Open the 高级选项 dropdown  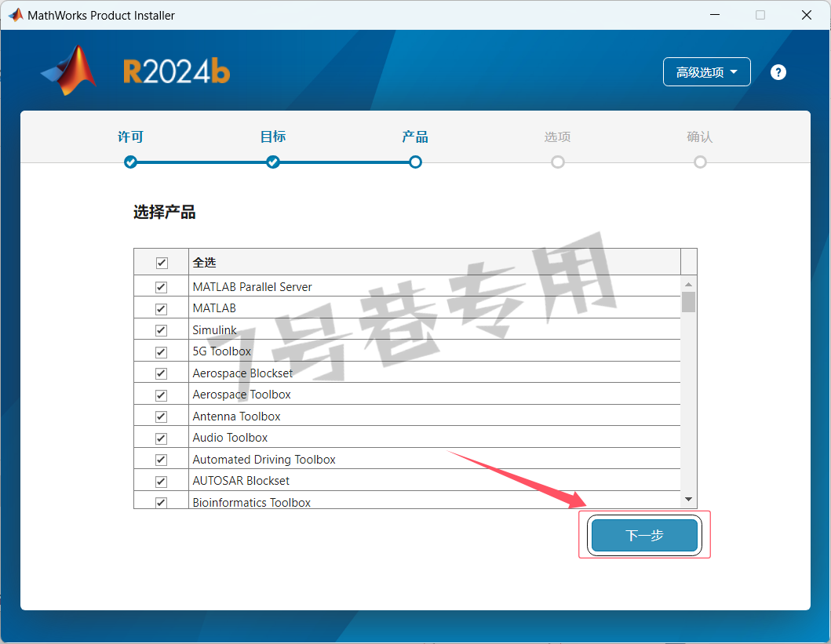tap(706, 72)
